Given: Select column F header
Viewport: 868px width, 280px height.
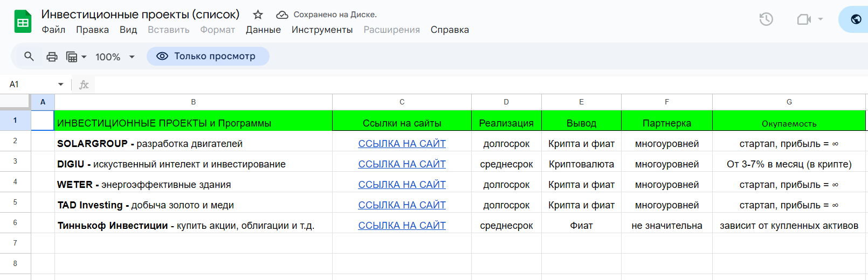Looking at the screenshot, I should pos(667,102).
